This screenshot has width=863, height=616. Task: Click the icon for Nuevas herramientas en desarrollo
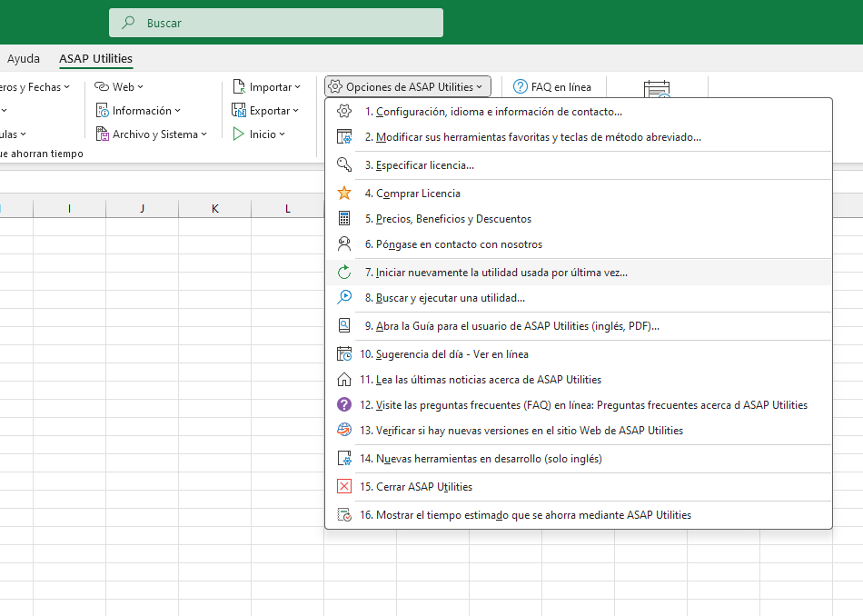pyautogui.click(x=344, y=458)
